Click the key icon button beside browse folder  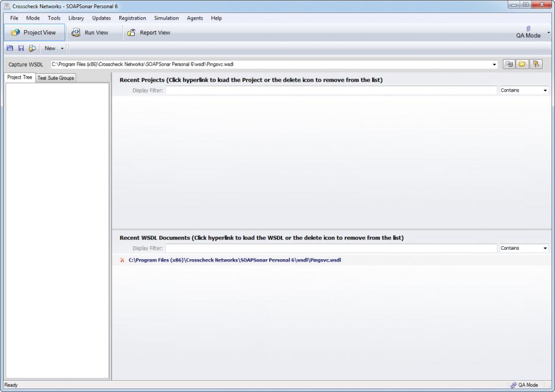(x=536, y=64)
